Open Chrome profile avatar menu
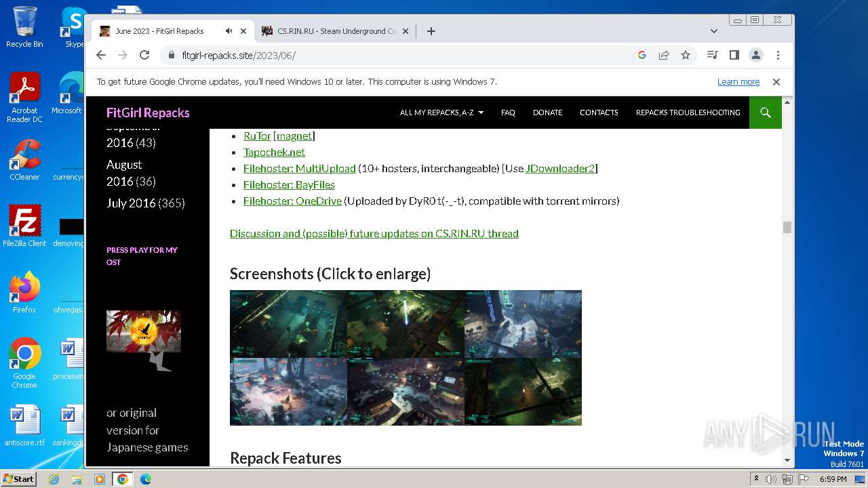 (756, 55)
